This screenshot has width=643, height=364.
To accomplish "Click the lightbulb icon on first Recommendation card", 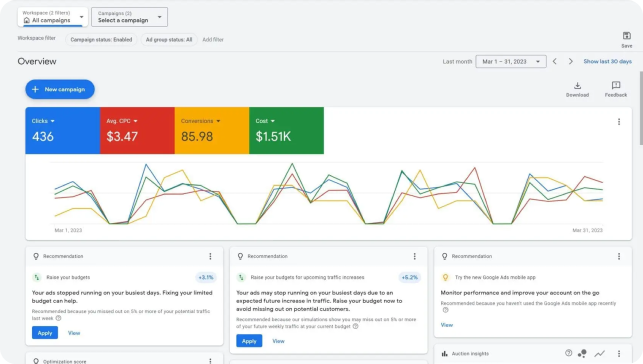I will tap(36, 256).
